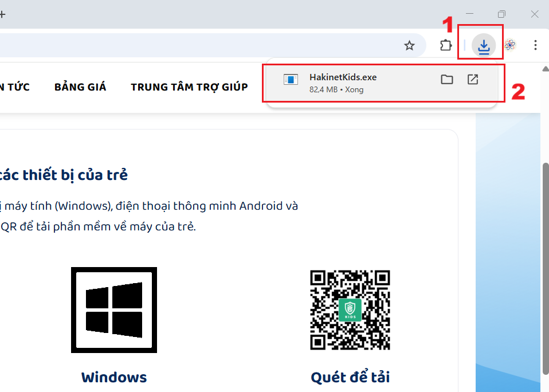Screen dimensions: 549x392
Task: Go to TRUNG TÂM TRỢ GIÚP
Action: [x=189, y=87]
